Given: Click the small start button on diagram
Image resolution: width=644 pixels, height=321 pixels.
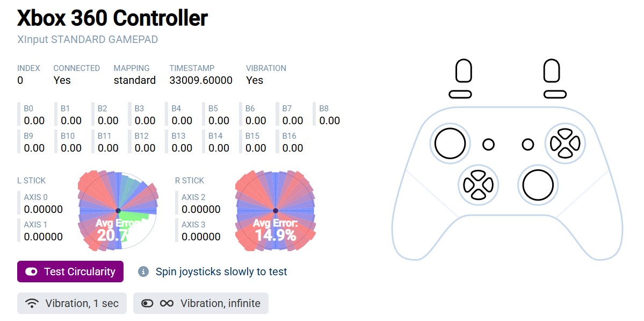Looking at the screenshot, I should point(528,144).
